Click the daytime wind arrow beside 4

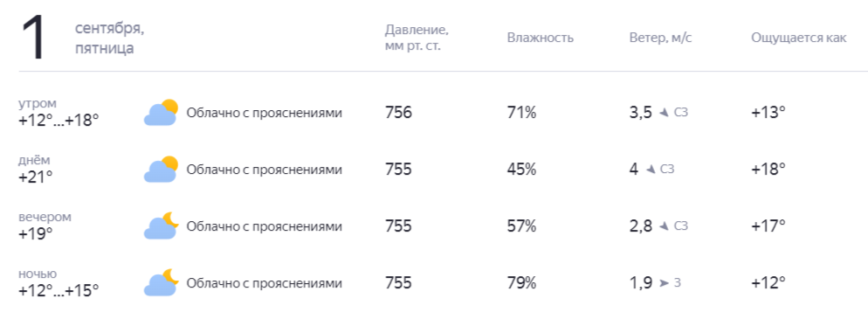click(651, 169)
